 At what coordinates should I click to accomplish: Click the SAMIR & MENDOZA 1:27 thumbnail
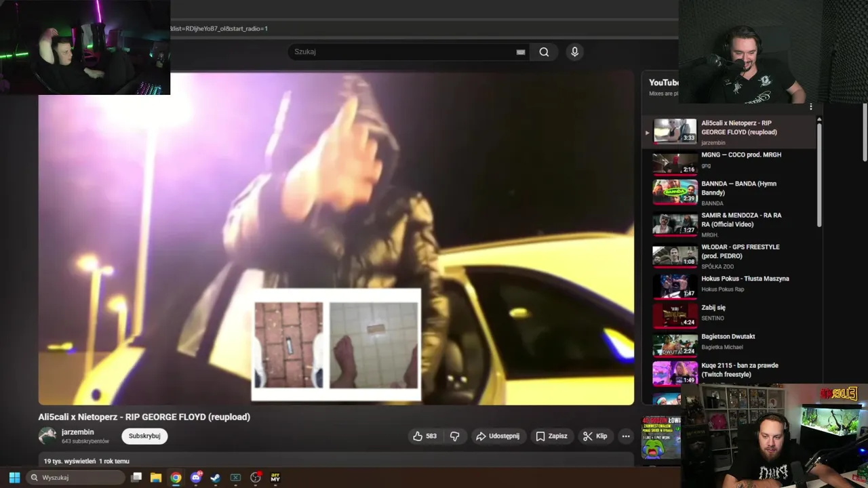[x=675, y=224]
